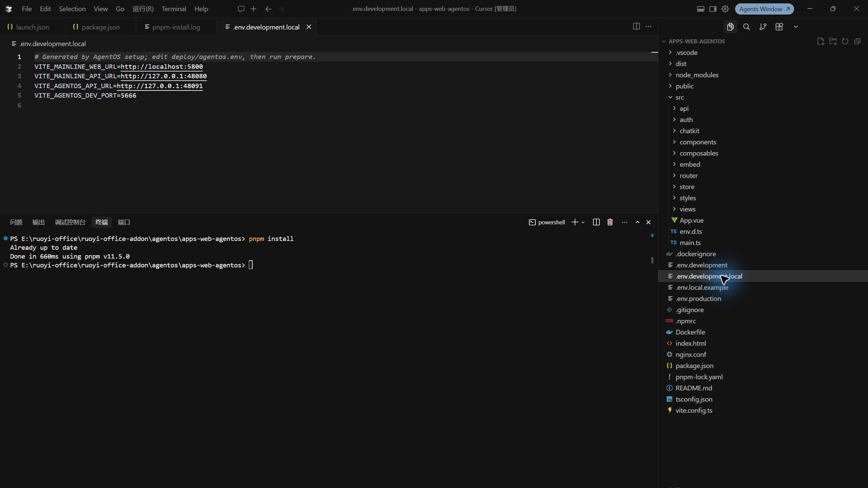Close the .env.development.local tab

tap(309, 27)
